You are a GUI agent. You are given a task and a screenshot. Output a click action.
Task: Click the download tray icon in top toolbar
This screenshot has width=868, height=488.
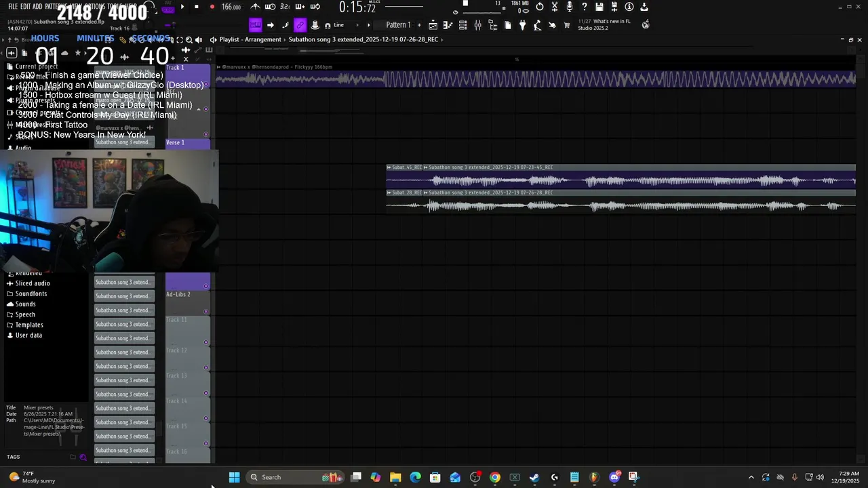(x=644, y=7)
